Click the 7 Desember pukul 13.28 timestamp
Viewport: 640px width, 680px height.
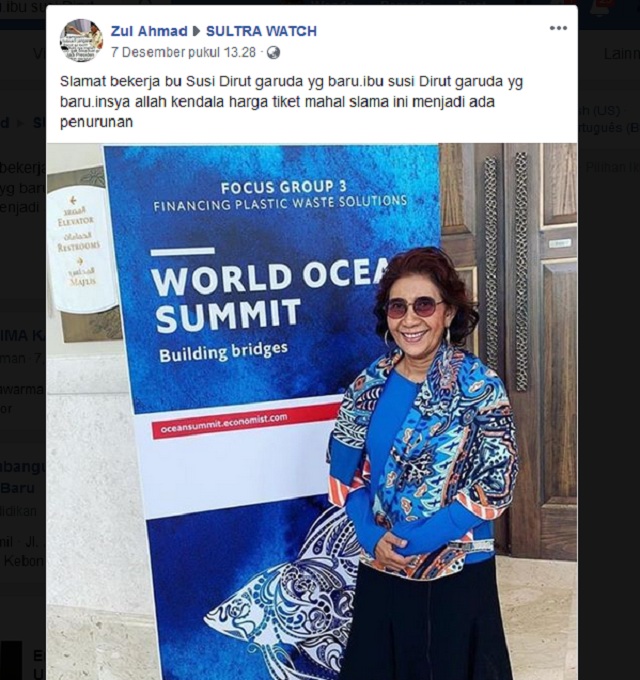click(183, 52)
